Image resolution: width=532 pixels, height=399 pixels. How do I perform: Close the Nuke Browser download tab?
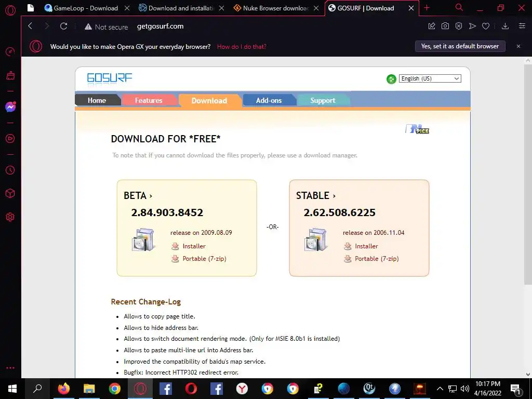(x=316, y=8)
